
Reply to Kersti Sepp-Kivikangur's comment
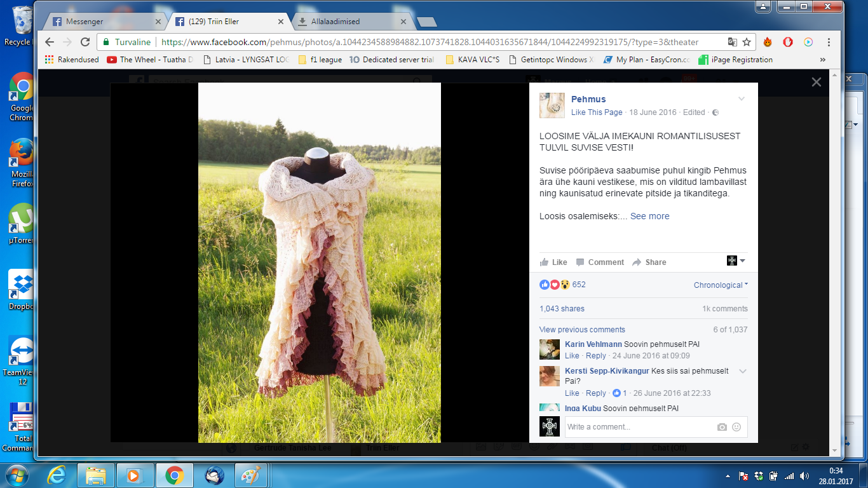tap(596, 393)
